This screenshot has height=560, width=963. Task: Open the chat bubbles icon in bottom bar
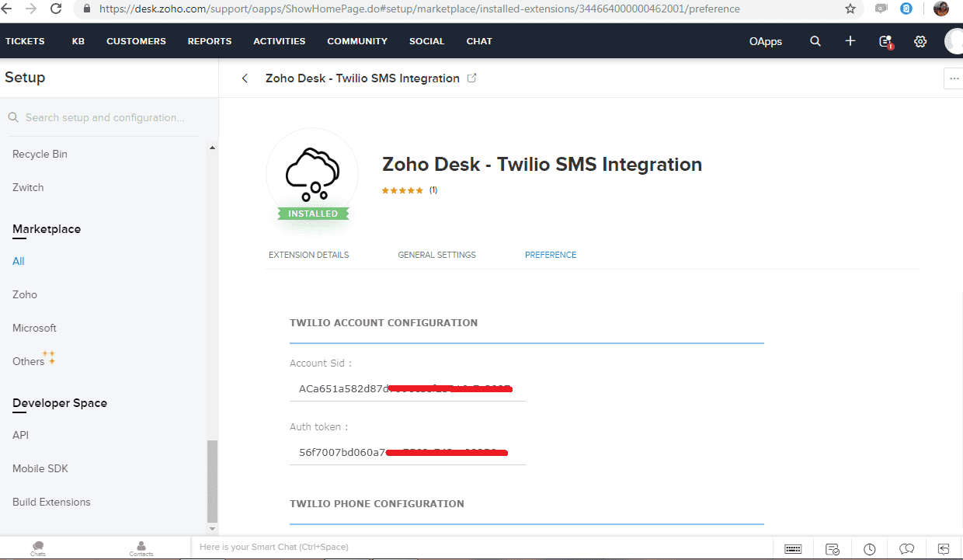coord(907,549)
